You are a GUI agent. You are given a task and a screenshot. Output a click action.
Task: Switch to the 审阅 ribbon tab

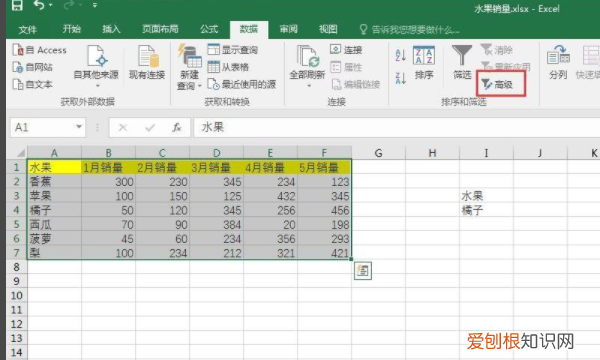pyautogui.click(x=289, y=29)
